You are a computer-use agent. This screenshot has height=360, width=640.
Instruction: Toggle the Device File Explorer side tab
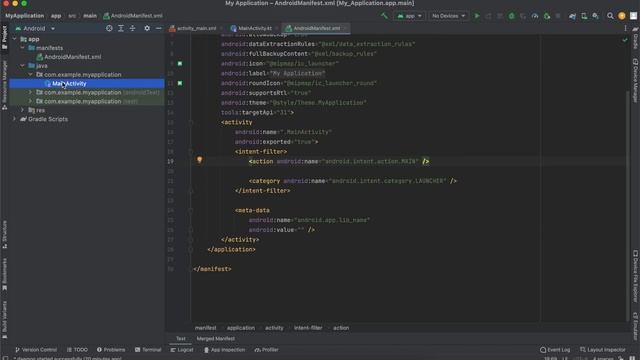636,276
